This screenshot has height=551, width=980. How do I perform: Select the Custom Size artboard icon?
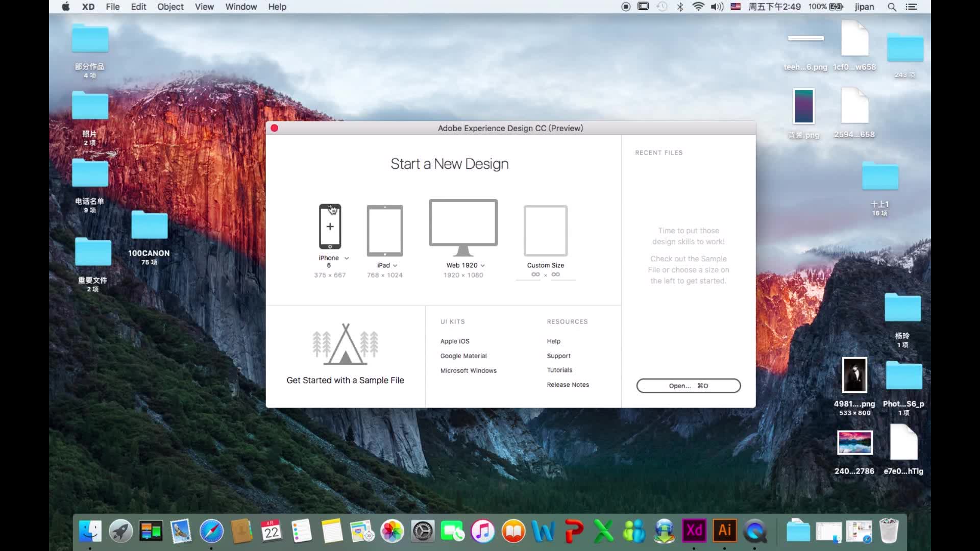click(x=545, y=231)
